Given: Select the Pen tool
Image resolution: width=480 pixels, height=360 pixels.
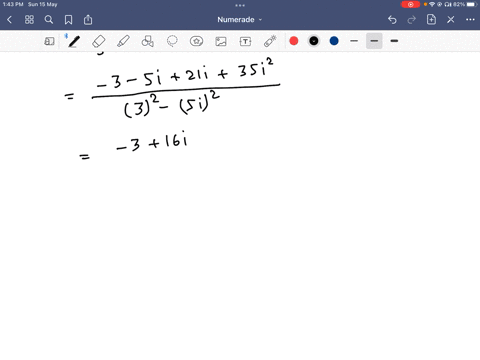Looking at the screenshot, I should [x=74, y=41].
